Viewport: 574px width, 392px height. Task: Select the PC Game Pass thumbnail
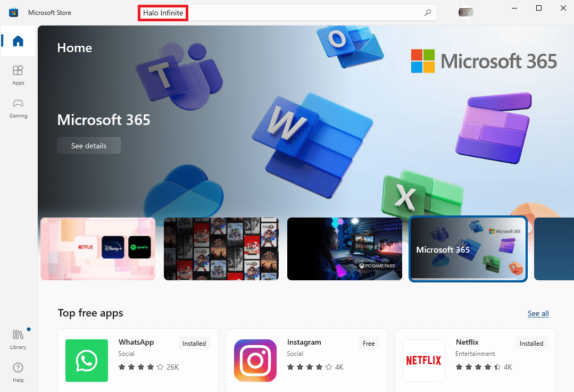345,249
